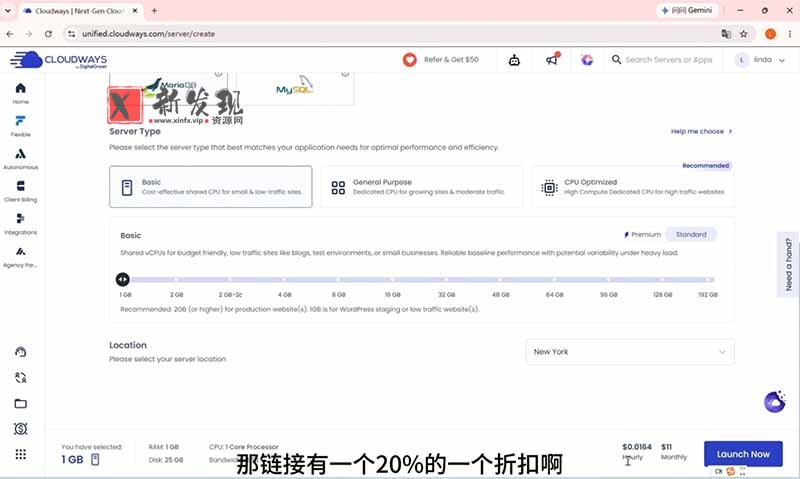The height and width of the screenshot is (479, 800).
Task: Click the browser reload button
Action: pyautogui.click(x=48, y=34)
